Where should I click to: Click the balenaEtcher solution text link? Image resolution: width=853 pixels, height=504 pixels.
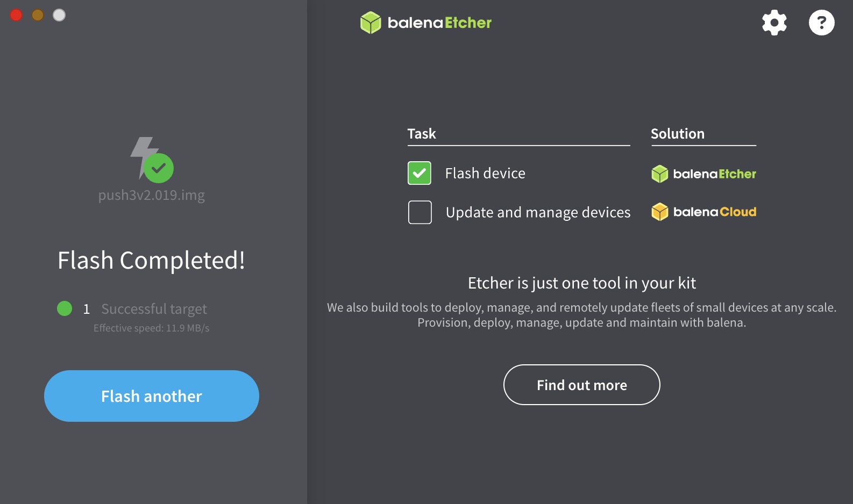pyautogui.click(x=715, y=174)
